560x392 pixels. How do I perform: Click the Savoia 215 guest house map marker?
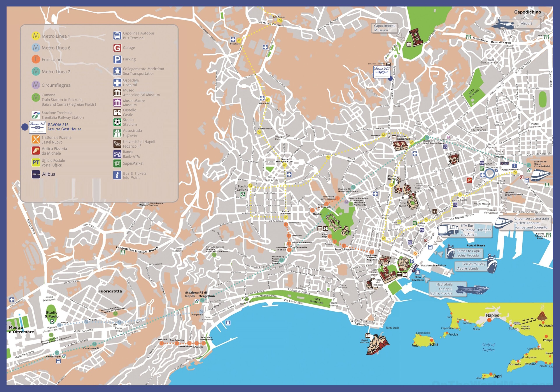pyautogui.click(x=390, y=79)
